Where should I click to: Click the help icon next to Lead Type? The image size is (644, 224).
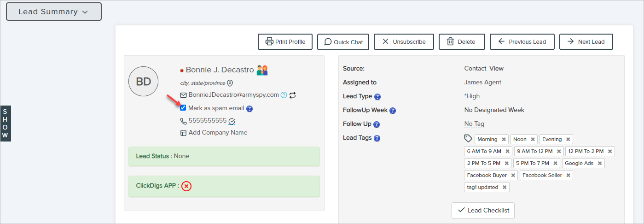click(x=377, y=97)
